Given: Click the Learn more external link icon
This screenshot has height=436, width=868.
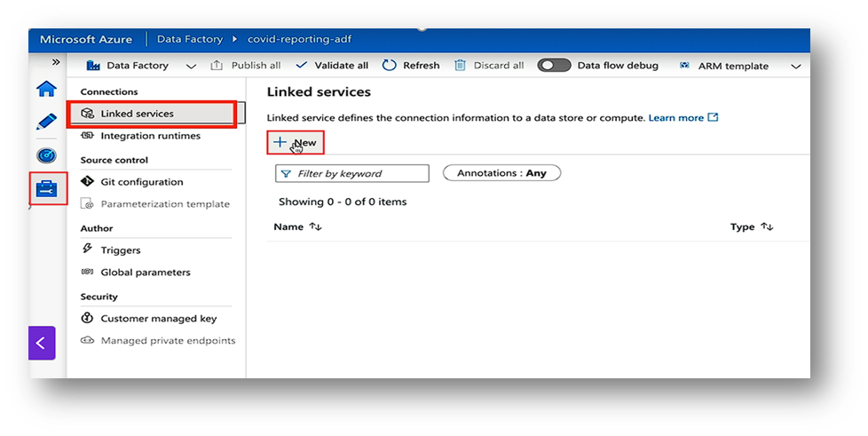Looking at the screenshot, I should coord(713,117).
